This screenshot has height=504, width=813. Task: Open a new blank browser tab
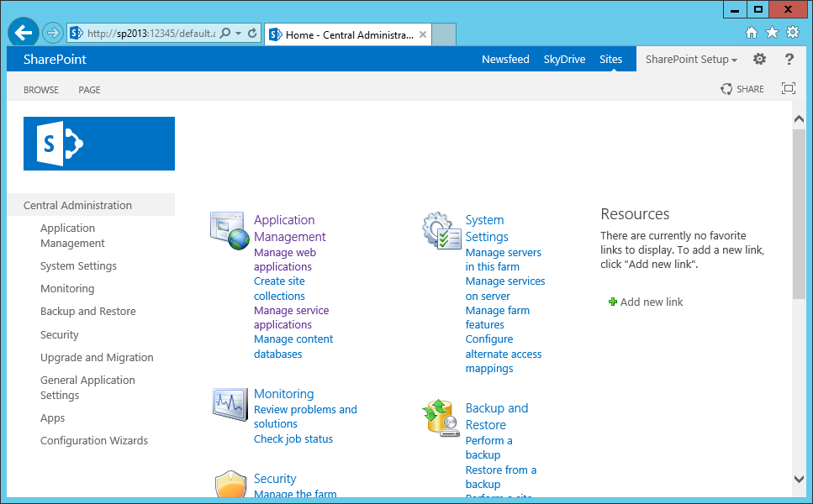coord(444,34)
